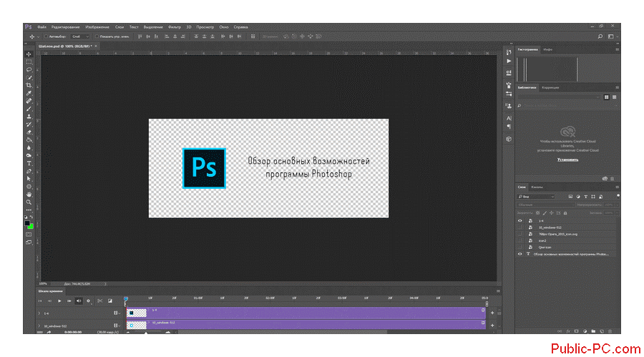The height and width of the screenshot is (357, 644).
Task: Filter layers by type (T) icon
Action: [x=585, y=197]
